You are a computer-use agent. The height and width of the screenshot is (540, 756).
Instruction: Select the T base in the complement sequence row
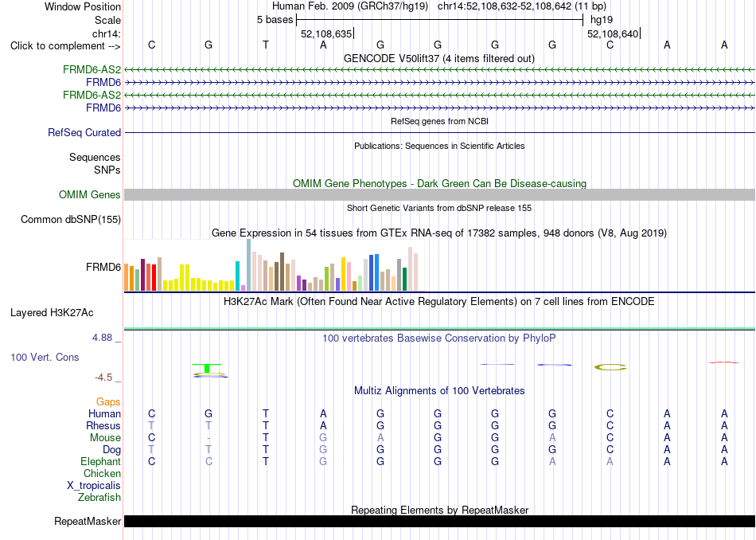[266, 45]
